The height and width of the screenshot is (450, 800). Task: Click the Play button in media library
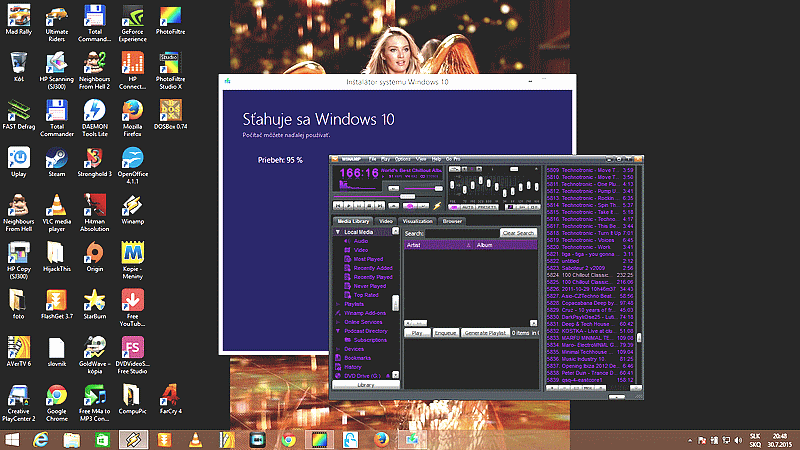[x=417, y=333]
